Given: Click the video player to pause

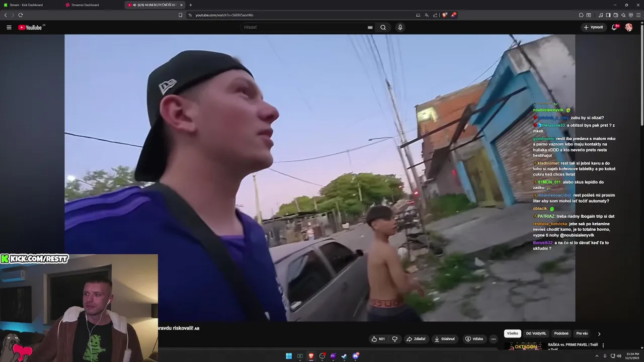Looking at the screenshot, I should point(319,177).
